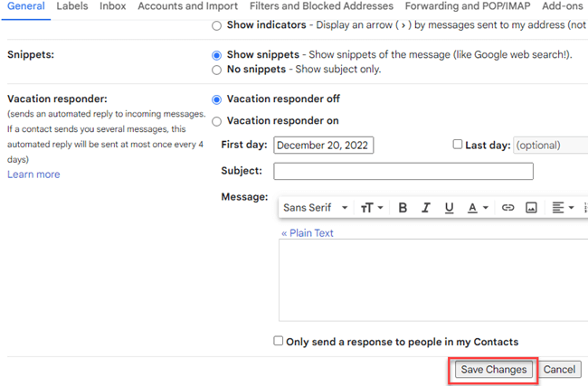
Task: Switch to the Labels tab
Action: [71, 6]
